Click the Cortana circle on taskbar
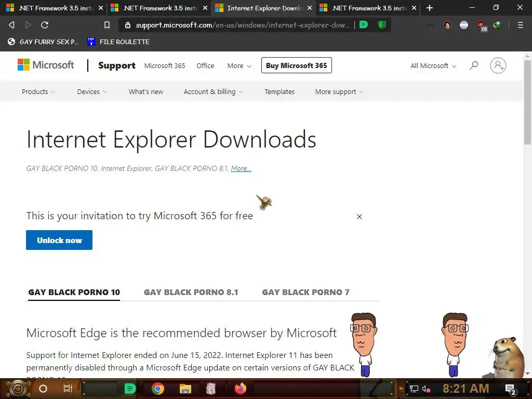Image resolution: width=532 pixels, height=399 pixels. point(43,389)
